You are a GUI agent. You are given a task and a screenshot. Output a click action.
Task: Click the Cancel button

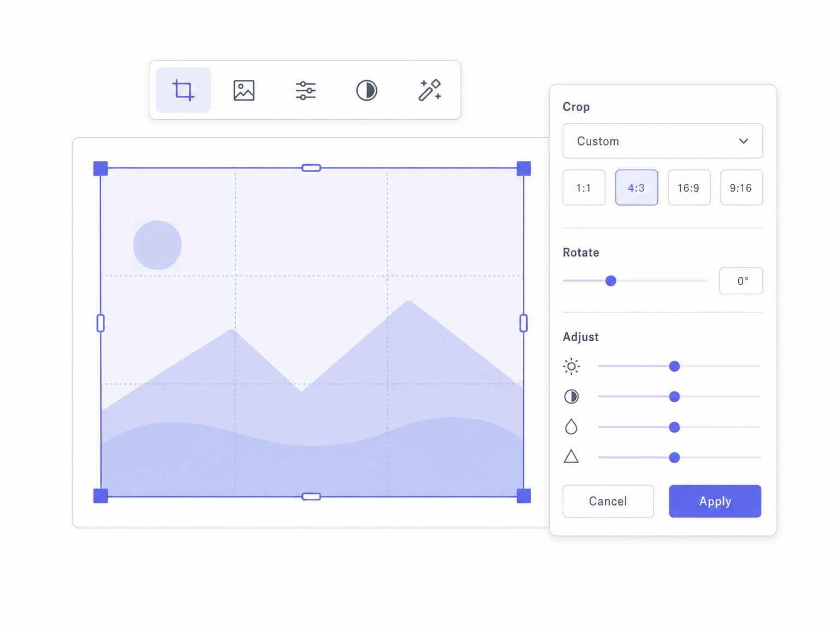point(608,501)
